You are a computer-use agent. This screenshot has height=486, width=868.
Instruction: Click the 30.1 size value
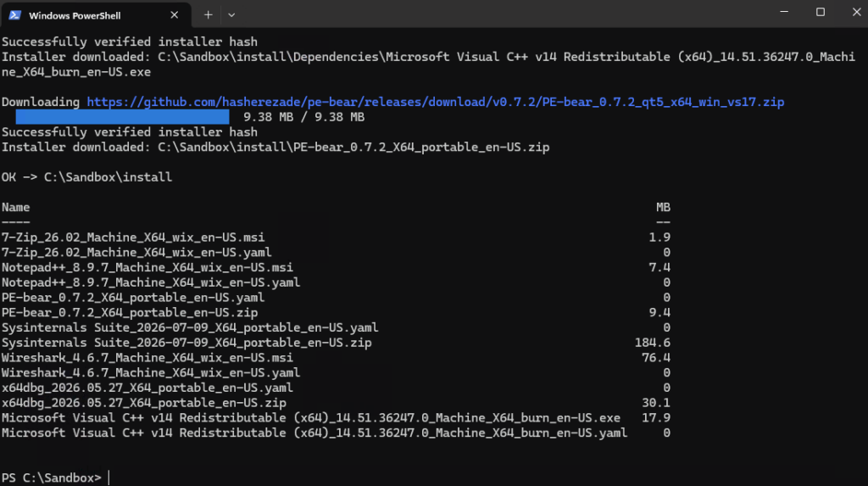pos(656,403)
